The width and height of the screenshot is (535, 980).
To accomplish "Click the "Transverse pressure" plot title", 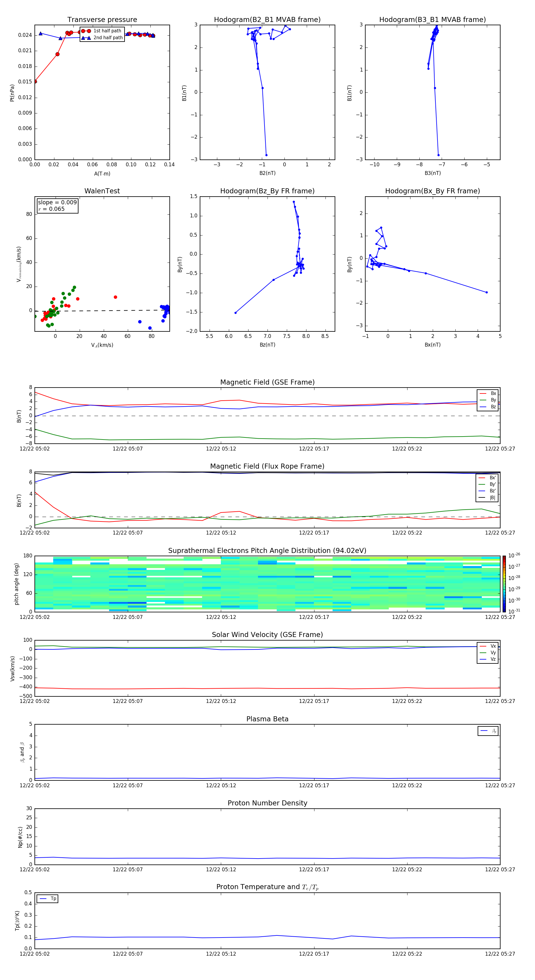I will pyautogui.click(x=102, y=20).
